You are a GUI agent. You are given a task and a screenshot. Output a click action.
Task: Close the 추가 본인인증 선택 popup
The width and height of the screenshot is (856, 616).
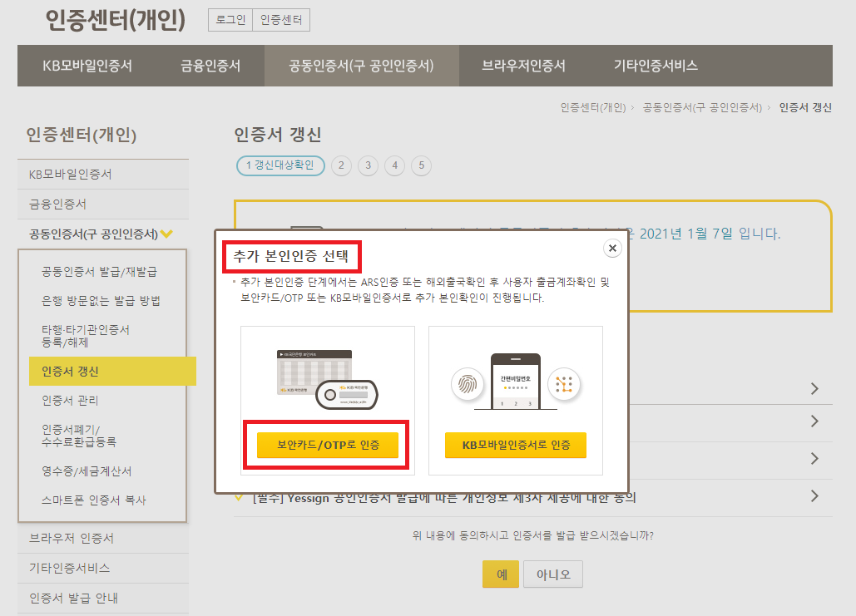612,249
